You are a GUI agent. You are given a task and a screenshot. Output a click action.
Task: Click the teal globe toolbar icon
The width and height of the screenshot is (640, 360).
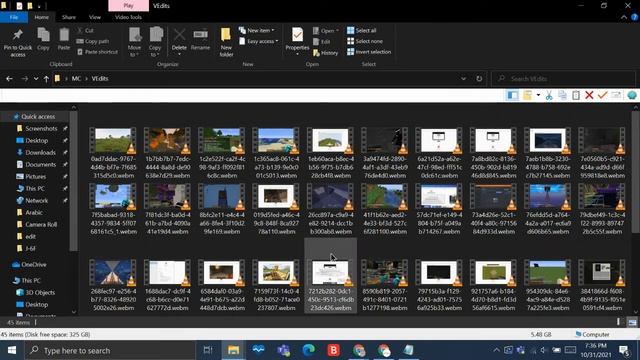632,96
